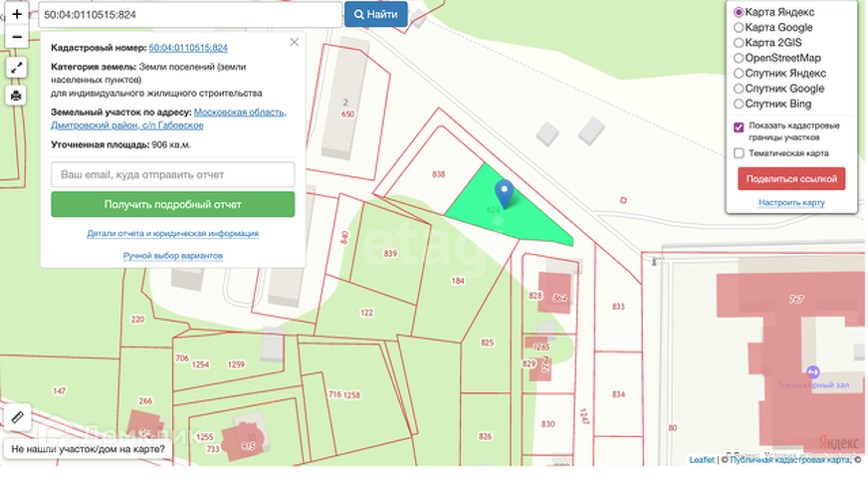Focus the email input field
Image resolution: width=868 pixels, height=478 pixels.
pyautogui.click(x=173, y=174)
